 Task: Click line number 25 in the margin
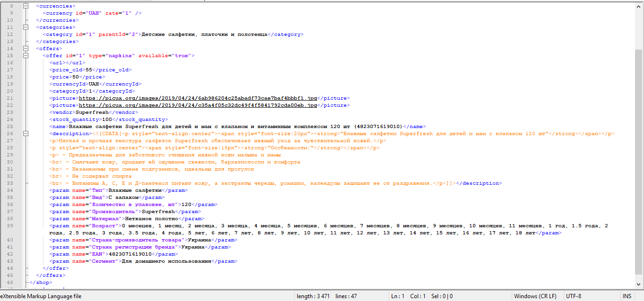click(x=10, y=127)
